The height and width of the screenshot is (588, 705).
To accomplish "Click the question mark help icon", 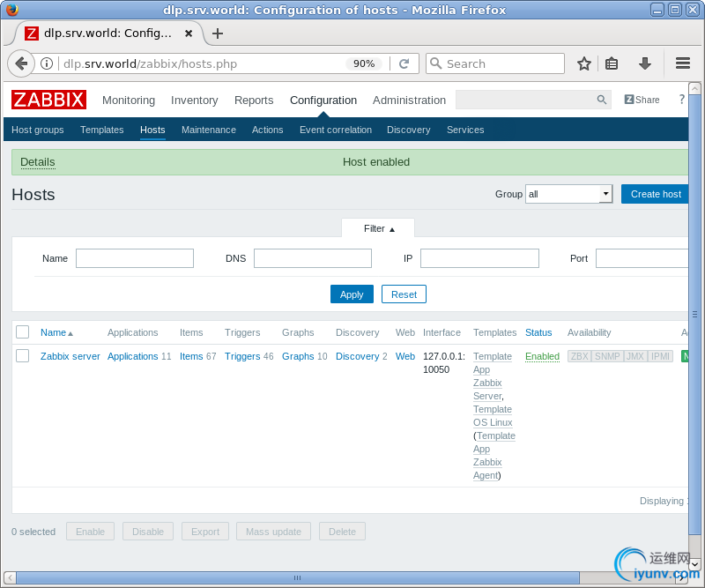I will [x=681, y=100].
